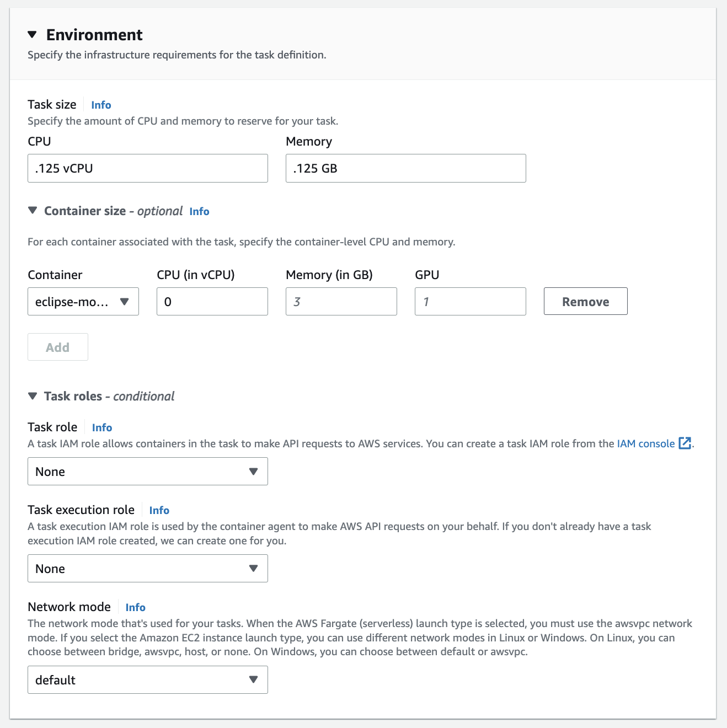Open the eclipse-mo container dropdown
Viewport: 727px width, 728px height.
(x=83, y=302)
